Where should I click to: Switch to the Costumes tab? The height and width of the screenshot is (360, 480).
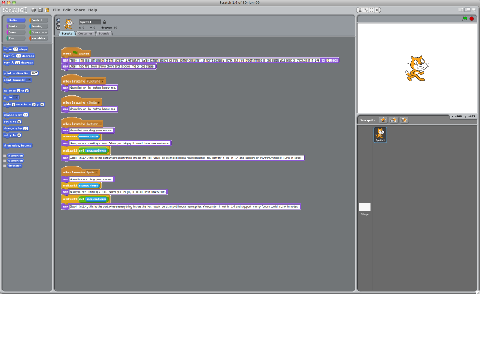[x=86, y=34]
